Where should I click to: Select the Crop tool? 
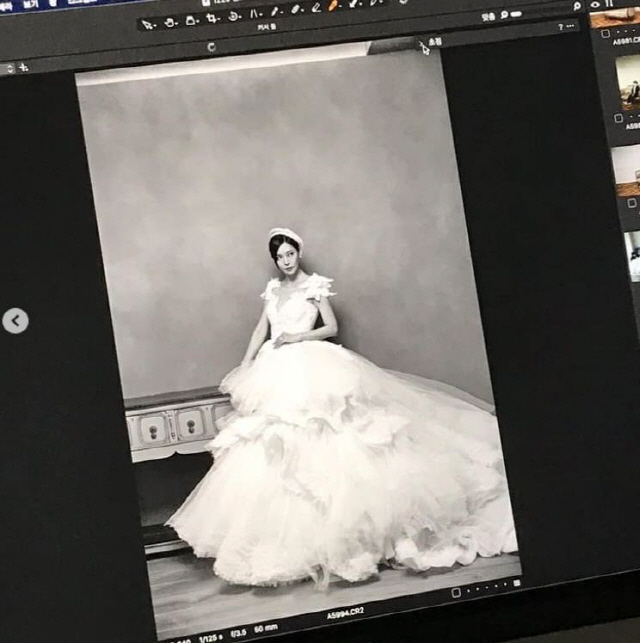point(211,18)
